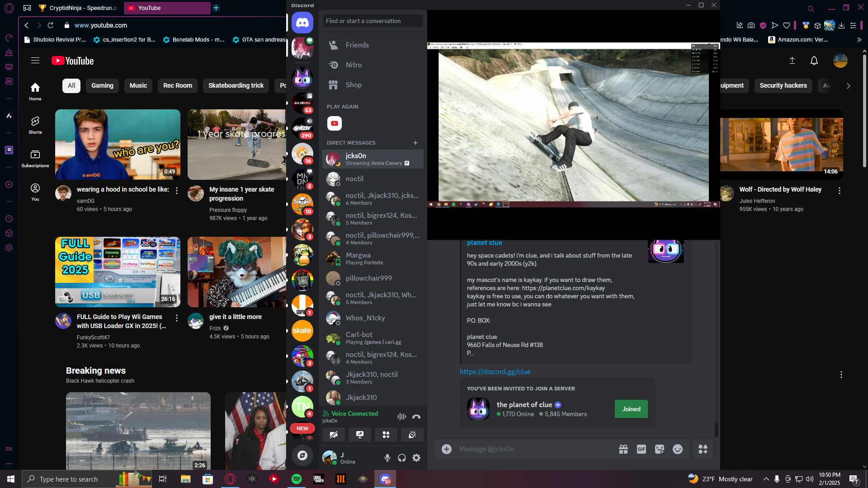This screenshot has width=868, height=488.
Task: Toggle the microphone mute button
Action: pyautogui.click(x=387, y=458)
